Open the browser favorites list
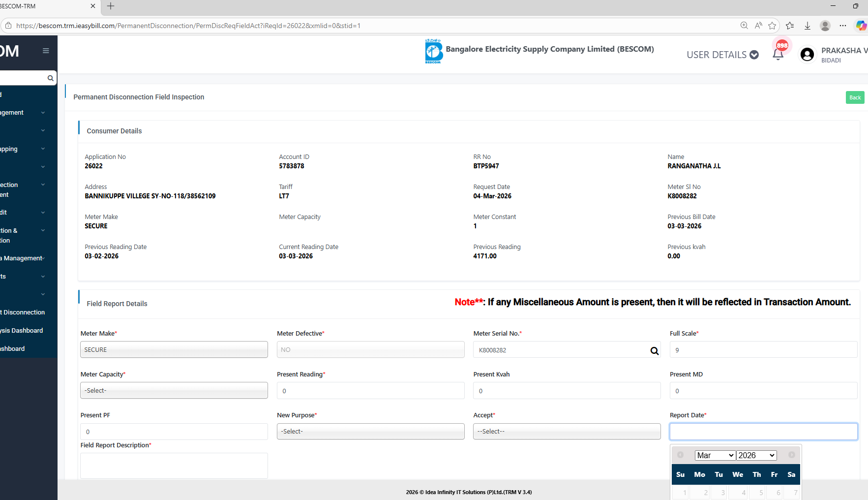The image size is (868, 500). coord(790,26)
